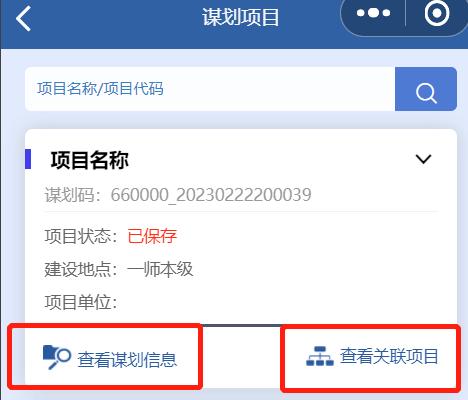Click the divider inside the capsule menu
468x400 pixels.
point(405,13)
